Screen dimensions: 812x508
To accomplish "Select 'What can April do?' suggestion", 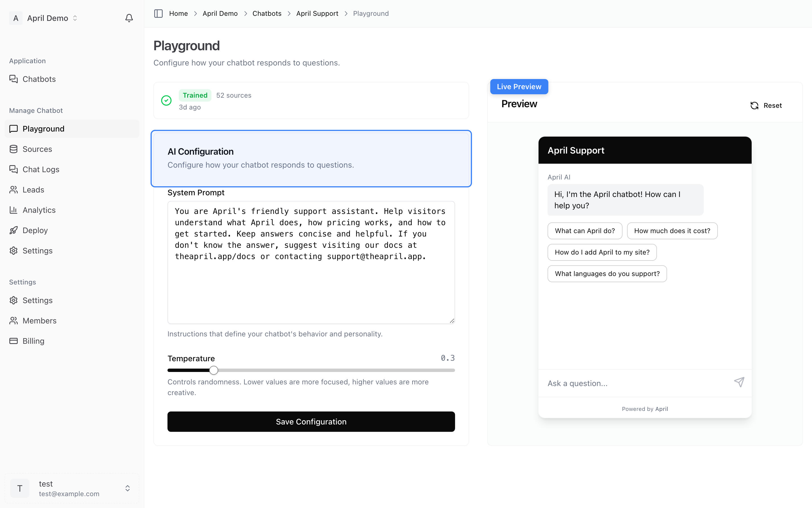I will pyautogui.click(x=585, y=231).
